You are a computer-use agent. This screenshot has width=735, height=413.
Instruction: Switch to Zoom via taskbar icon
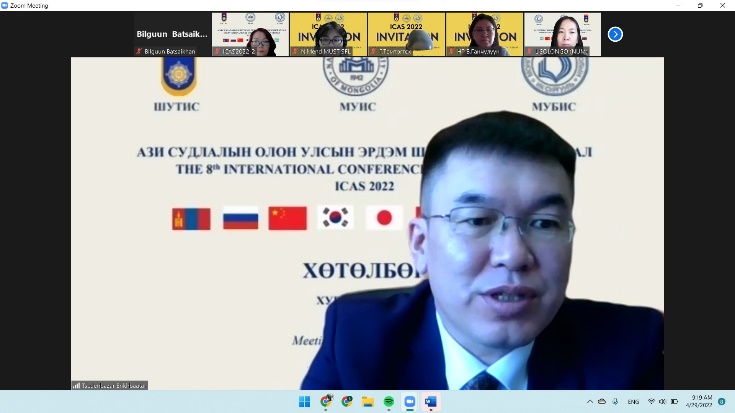[410, 402]
